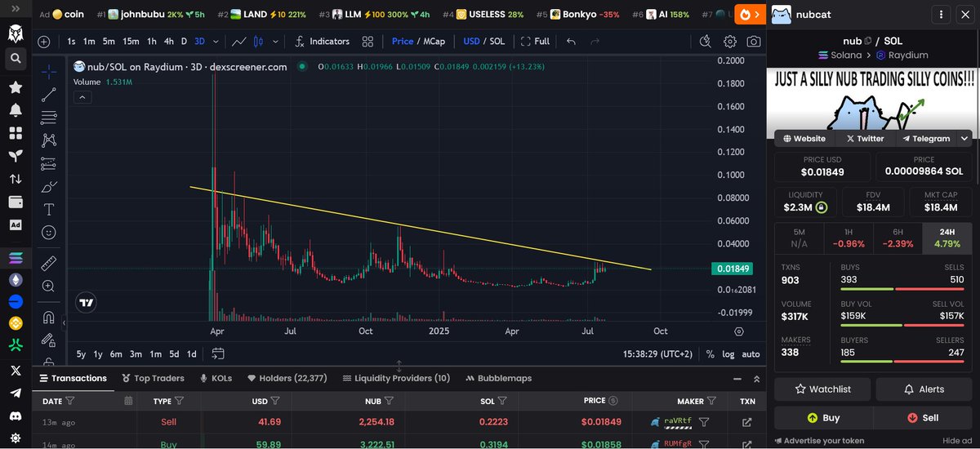Open the chart style dropdown arrow
This screenshot has width=980, height=449.
(274, 42)
